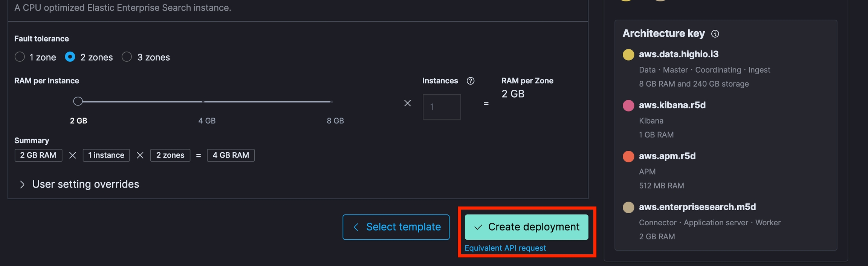Click the Instances help question-mark icon
Image resolution: width=868 pixels, height=266 pixels.
point(471,81)
